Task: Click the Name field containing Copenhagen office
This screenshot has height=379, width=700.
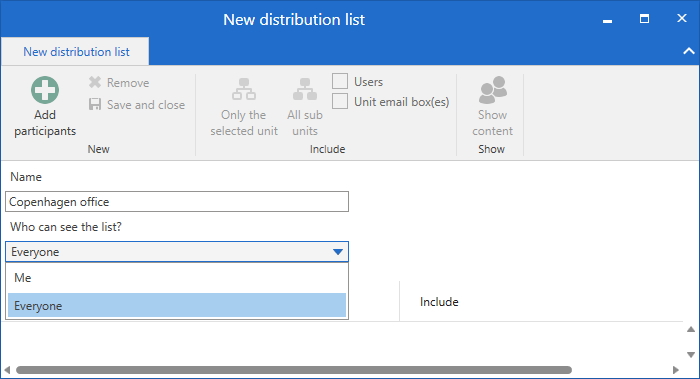Action: tap(177, 202)
